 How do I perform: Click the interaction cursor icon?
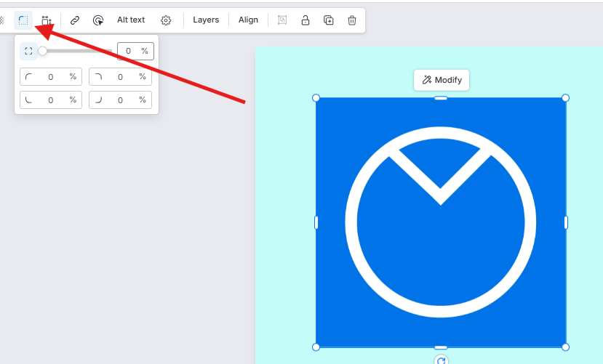(98, 20)
